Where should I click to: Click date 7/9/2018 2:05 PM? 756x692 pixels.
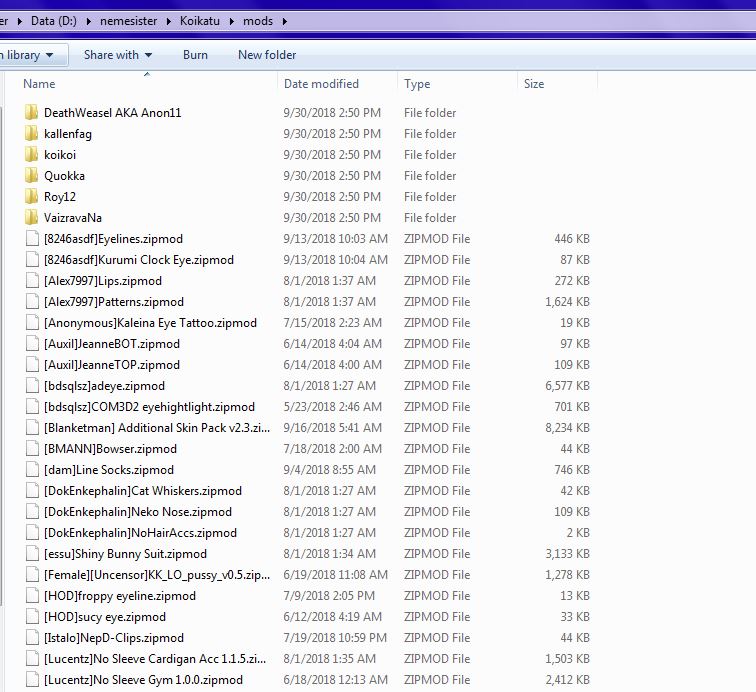coord(329,596)
